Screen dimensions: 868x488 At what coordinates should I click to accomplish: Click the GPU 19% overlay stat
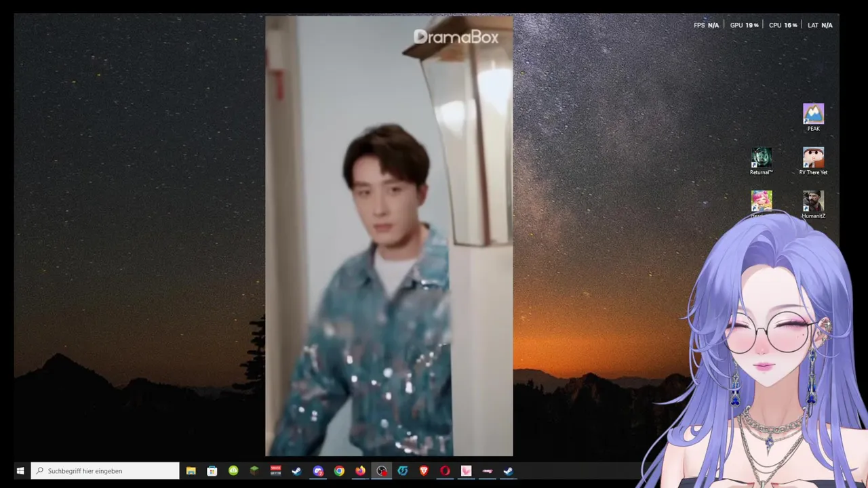[744, 25]
